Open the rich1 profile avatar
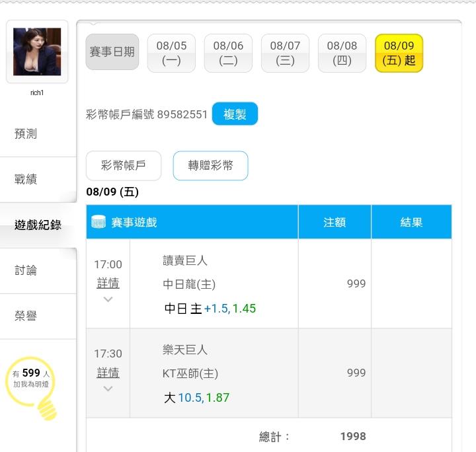Screen dimensions: 476x452 click(37, 52)
